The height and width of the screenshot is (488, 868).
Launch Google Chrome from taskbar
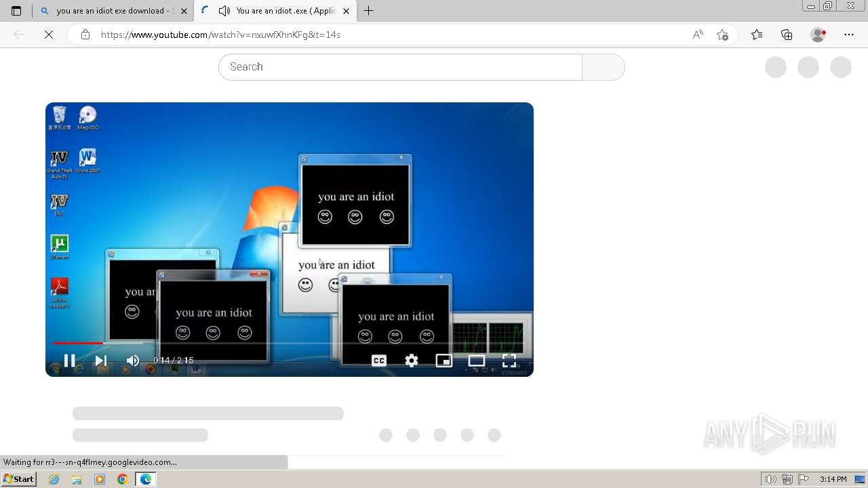coord(123,479)
